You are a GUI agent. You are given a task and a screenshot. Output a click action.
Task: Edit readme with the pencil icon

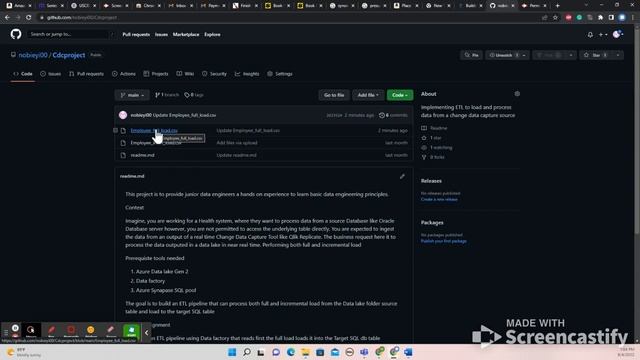click(x=402, y=176)
